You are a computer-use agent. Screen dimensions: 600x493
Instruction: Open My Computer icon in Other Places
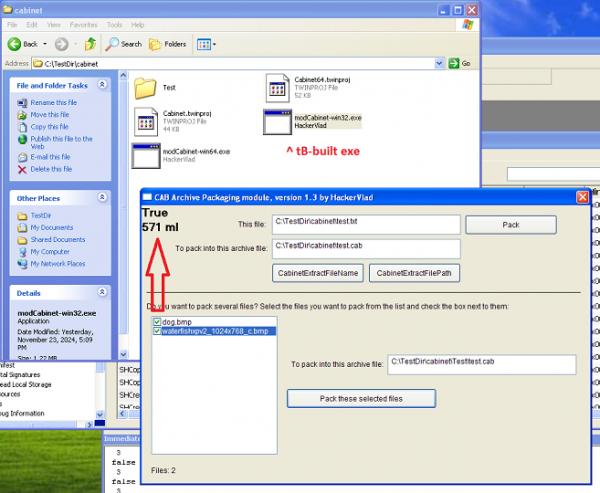22,252
